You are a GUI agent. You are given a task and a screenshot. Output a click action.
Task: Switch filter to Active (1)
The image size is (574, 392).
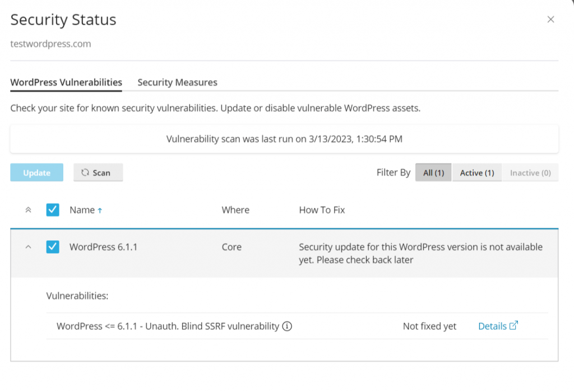coord(476,172)
